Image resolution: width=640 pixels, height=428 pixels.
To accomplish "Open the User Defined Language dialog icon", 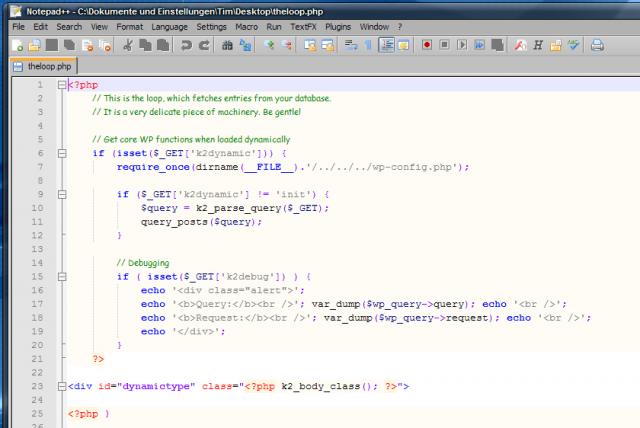I will [x=403, y=45].
